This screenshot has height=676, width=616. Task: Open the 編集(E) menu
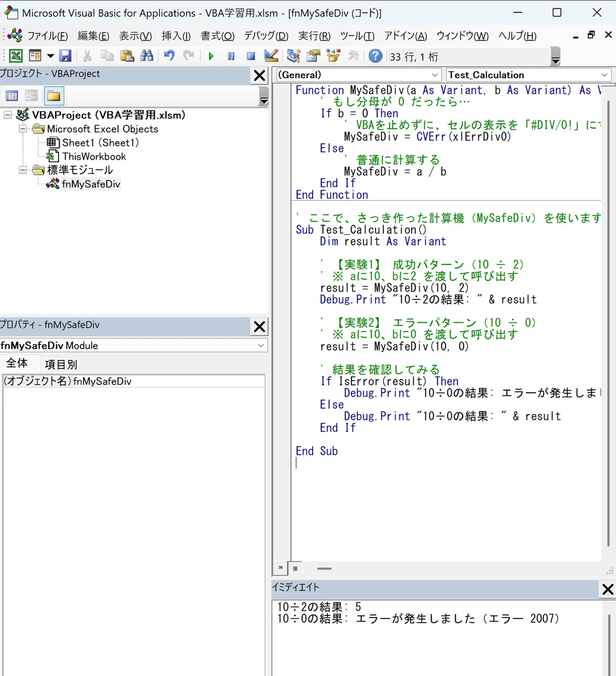point(93,36)
